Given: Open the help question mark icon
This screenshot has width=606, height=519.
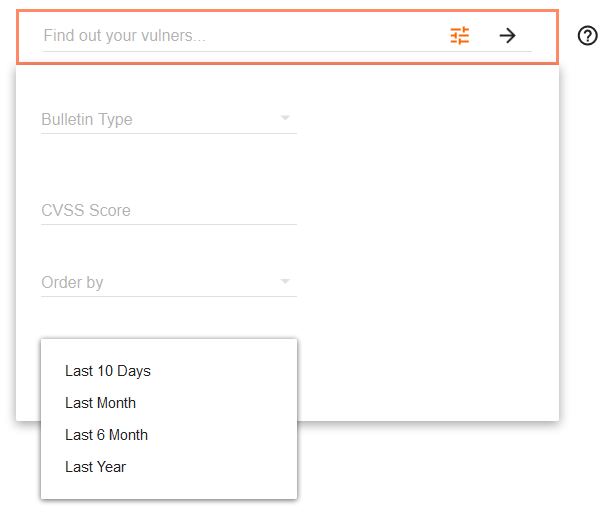Looking at the screenshot, I should pos(588,36).
